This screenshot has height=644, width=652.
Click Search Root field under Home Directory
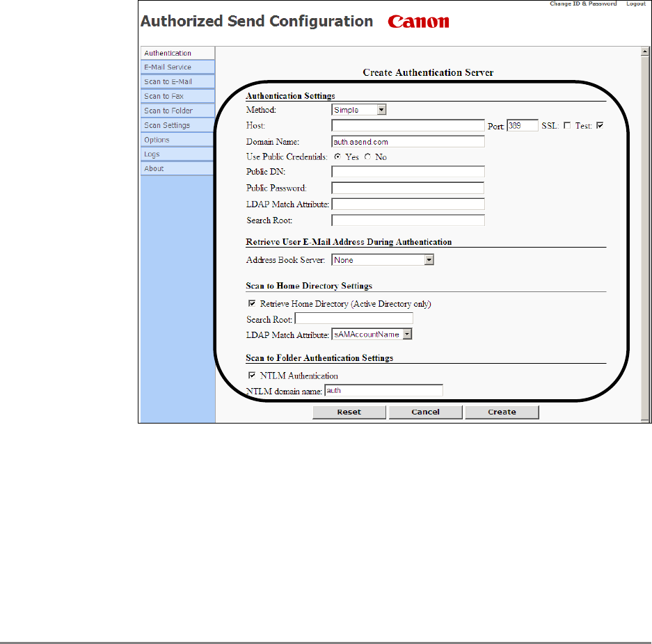[354, 319]
